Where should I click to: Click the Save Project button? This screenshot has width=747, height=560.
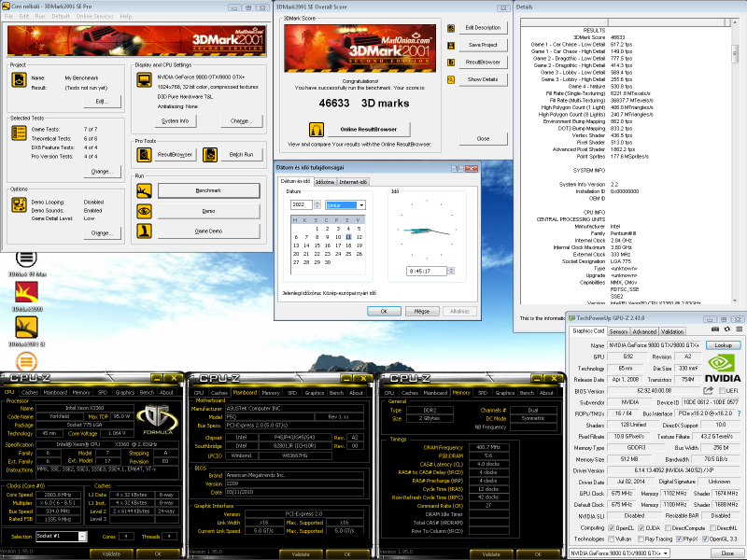(x=483, y=45)
